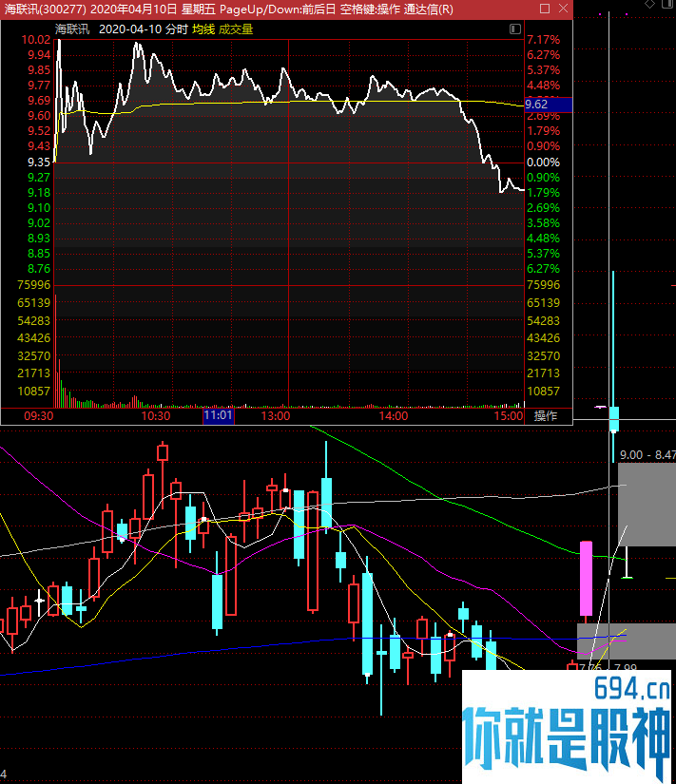Click the blue 9.62 price marker
Image resolution: width=676 pixels, height=784 pixels.
[548, 105]
